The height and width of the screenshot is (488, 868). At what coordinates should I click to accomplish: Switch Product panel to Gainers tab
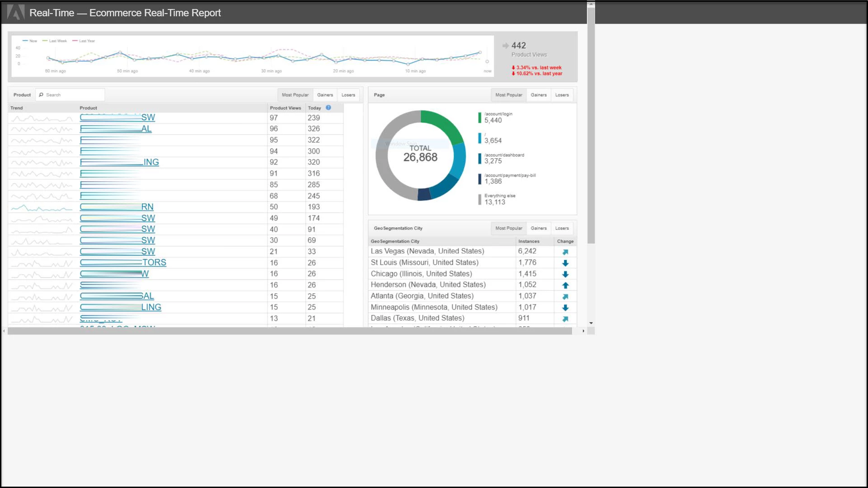325,95
